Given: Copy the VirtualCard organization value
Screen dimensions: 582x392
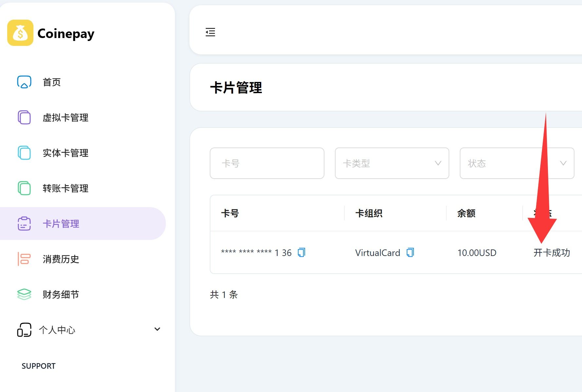Looking at the screenshot, I should click(410, 252).
